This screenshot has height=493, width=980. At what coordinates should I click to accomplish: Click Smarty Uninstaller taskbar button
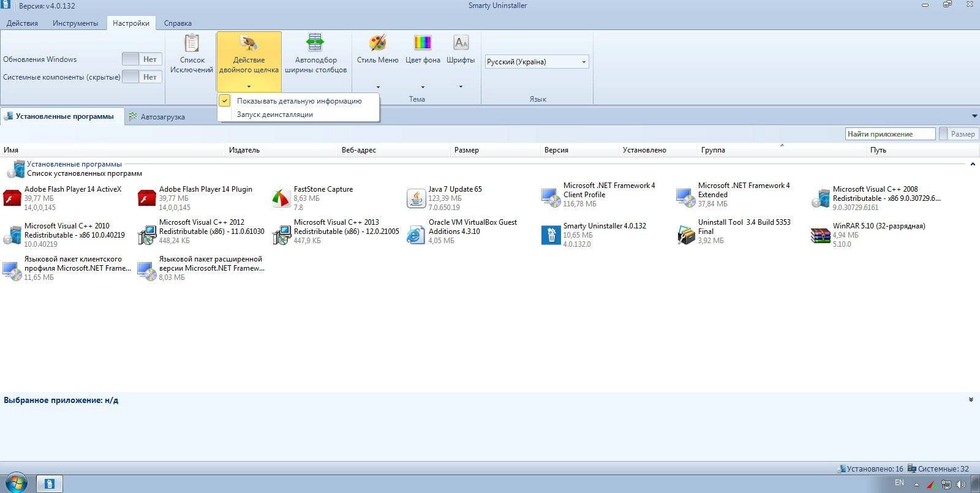click(x=50, y=484)
